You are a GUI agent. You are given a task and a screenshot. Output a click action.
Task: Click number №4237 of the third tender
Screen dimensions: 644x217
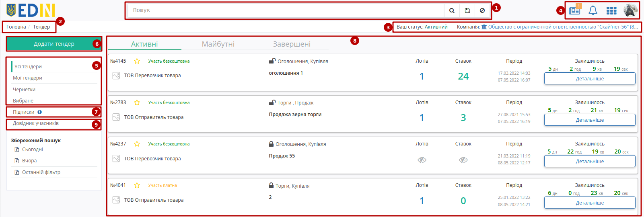coord(118,144)
